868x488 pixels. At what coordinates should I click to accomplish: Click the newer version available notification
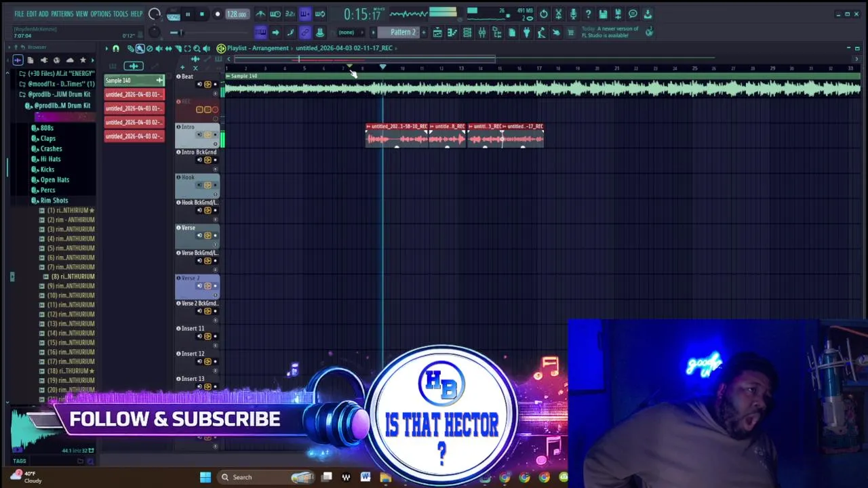[610, 32]
